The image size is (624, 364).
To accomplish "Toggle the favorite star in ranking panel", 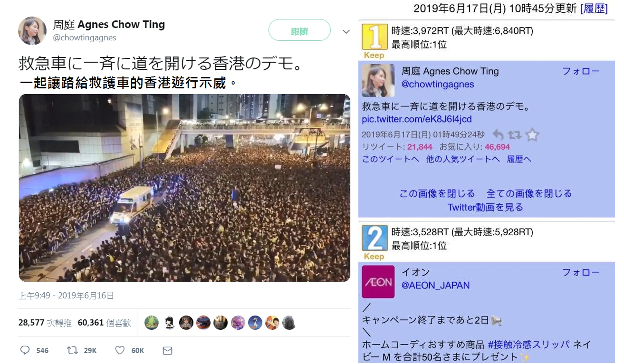I will [532, 134].
